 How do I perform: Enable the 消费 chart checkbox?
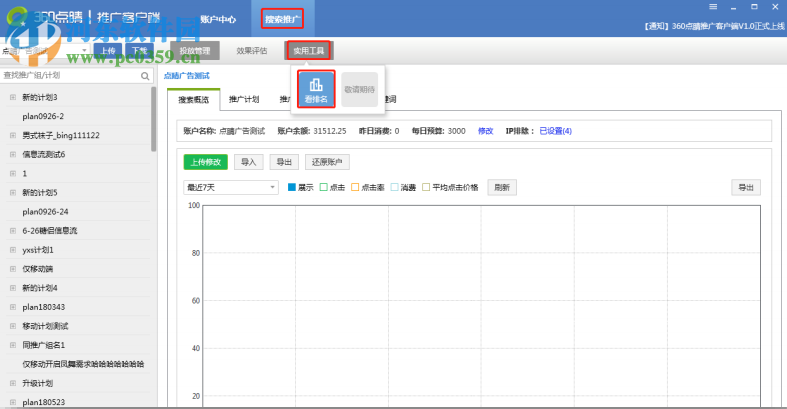coord(395,187)
